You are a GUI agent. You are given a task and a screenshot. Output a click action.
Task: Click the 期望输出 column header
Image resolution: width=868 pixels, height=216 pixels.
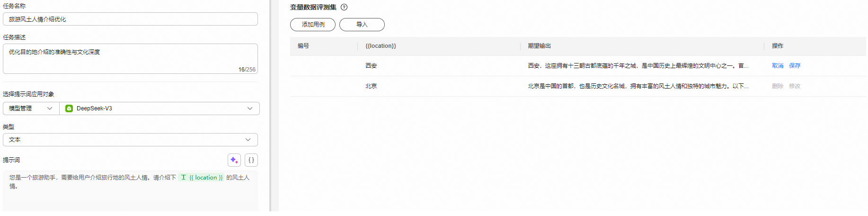point(540,46)
